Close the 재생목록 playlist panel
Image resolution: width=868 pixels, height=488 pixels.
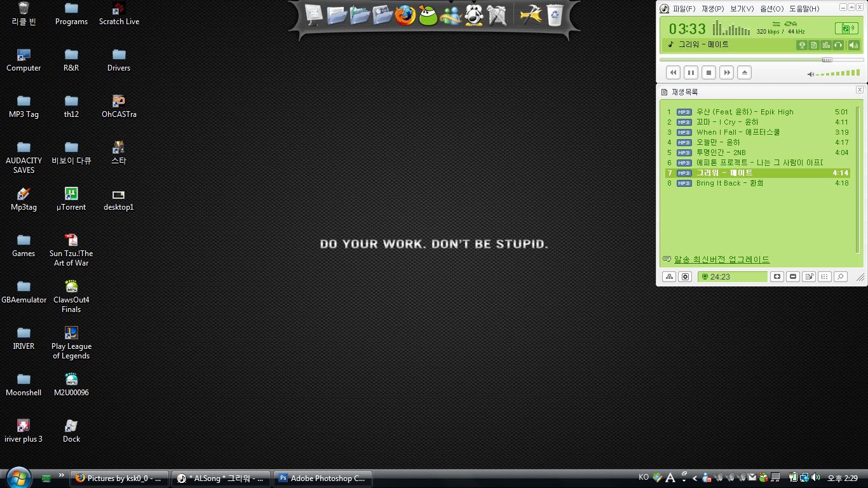859,90
